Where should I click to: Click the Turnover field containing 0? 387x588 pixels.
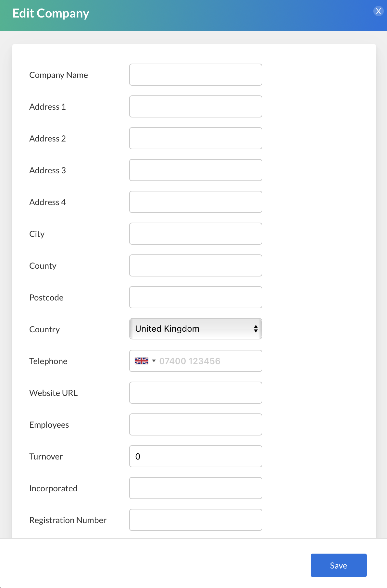click(x=195, y=456)
